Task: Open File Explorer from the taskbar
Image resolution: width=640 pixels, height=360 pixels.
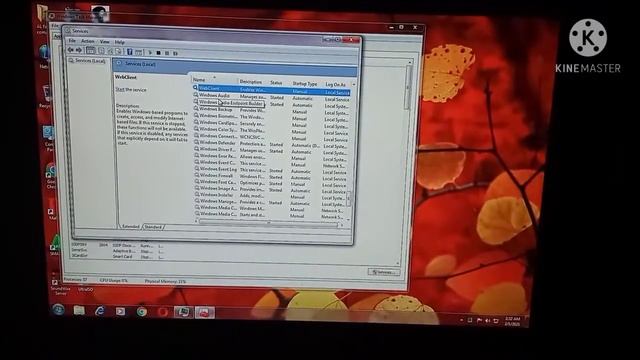Action: [79, 311]
